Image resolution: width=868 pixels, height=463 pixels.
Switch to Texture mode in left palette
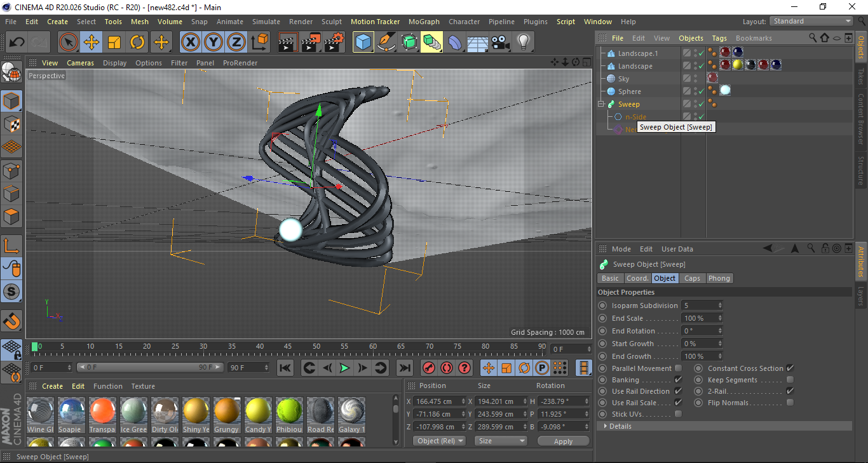click(11, 124)
